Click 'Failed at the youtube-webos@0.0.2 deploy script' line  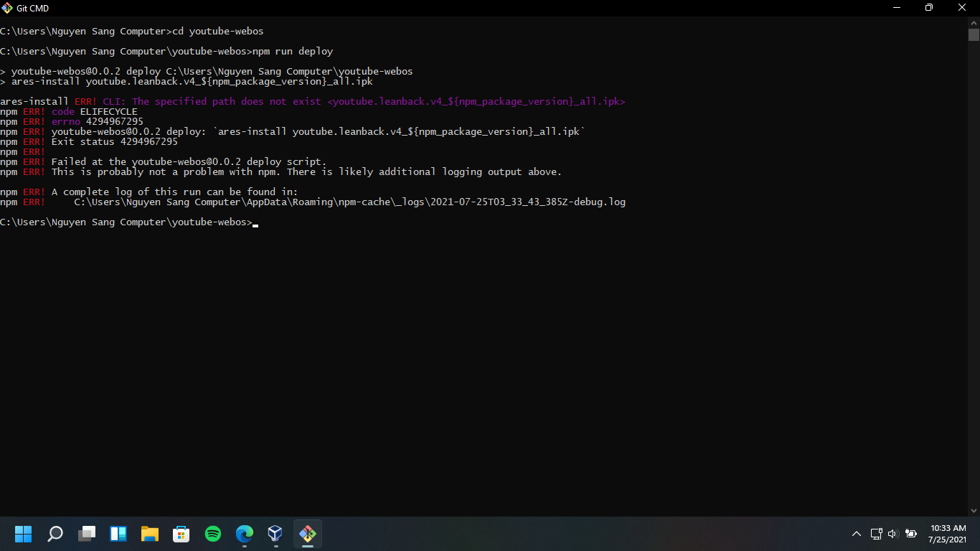[164, 162]
